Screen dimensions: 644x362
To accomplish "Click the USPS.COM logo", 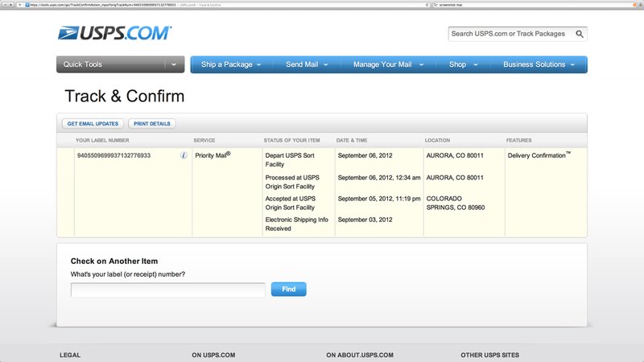I will click(x=114, y=33).
